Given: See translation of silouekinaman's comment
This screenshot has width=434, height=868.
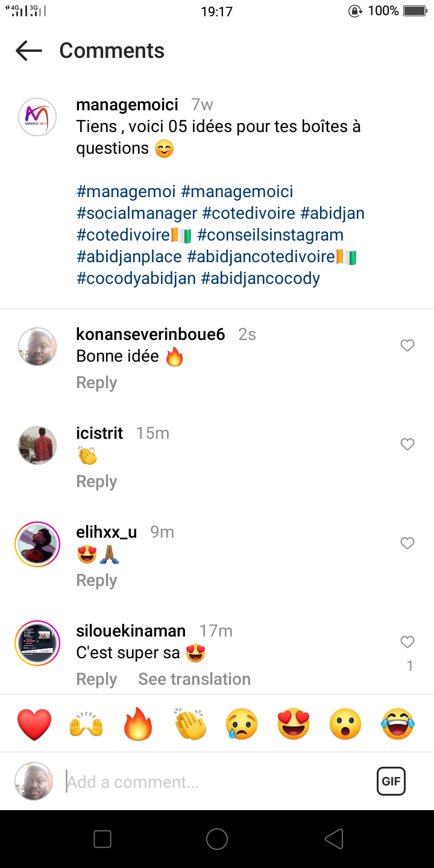Looking at the screenshot, I should tap(194, 679).
